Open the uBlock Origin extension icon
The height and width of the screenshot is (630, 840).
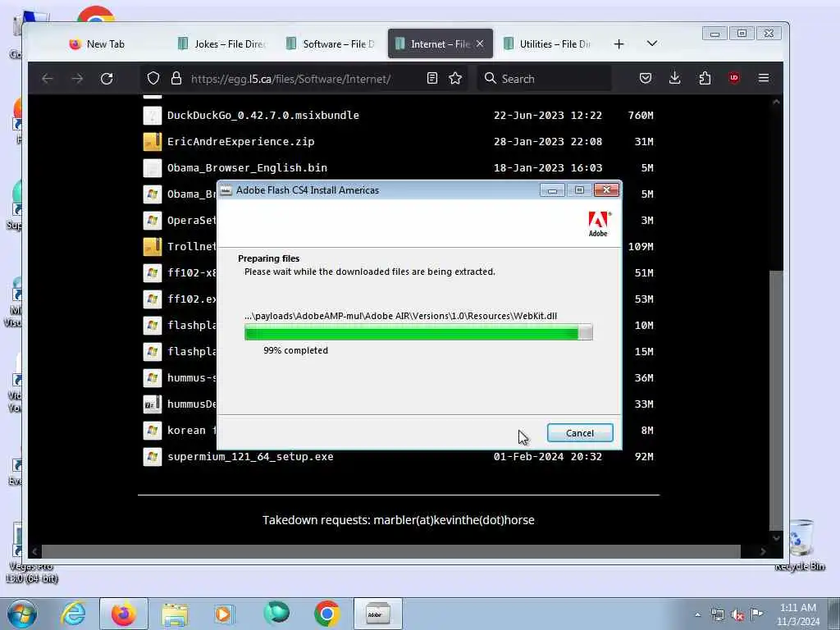(x=734, y=78)
